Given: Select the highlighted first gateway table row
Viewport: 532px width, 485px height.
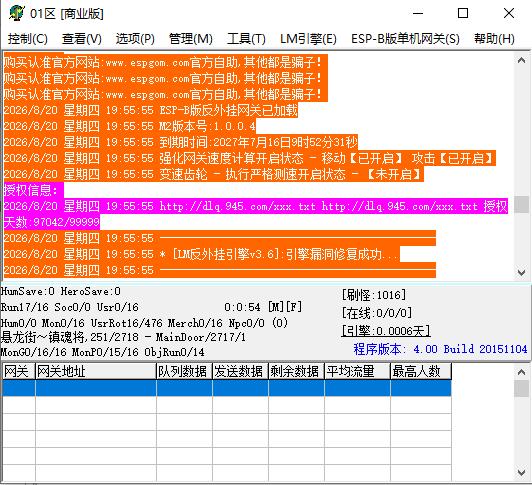Looking at the screenshot, I should 227,388.
